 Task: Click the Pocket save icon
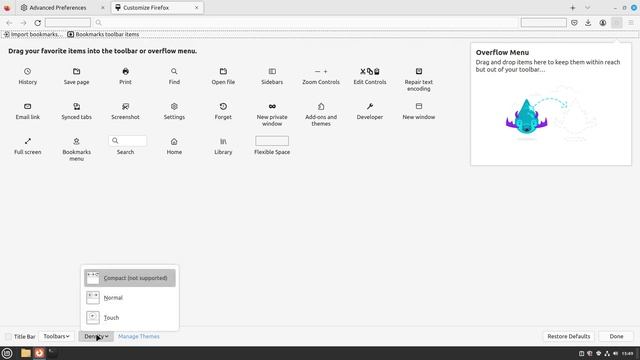click(x=574, y=23)
